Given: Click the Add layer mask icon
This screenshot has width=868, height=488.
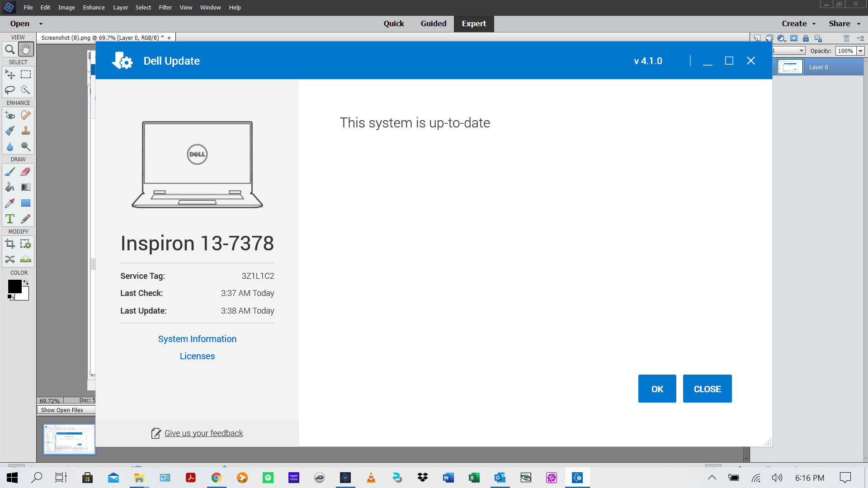Looking at the screenshot, I should pos(794,38).
